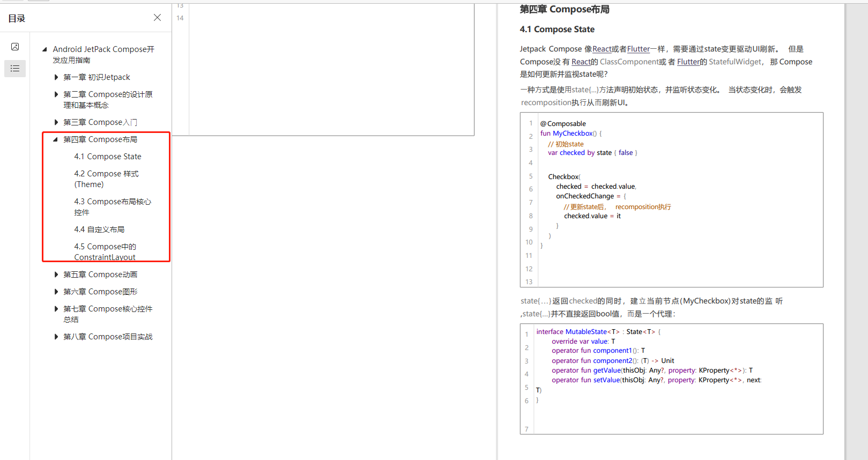Viewport: 868px width, 460px height.
Task: Expand 第八章 Compose项目实战 chapter arrow
Action: click(x=56, y=337)
